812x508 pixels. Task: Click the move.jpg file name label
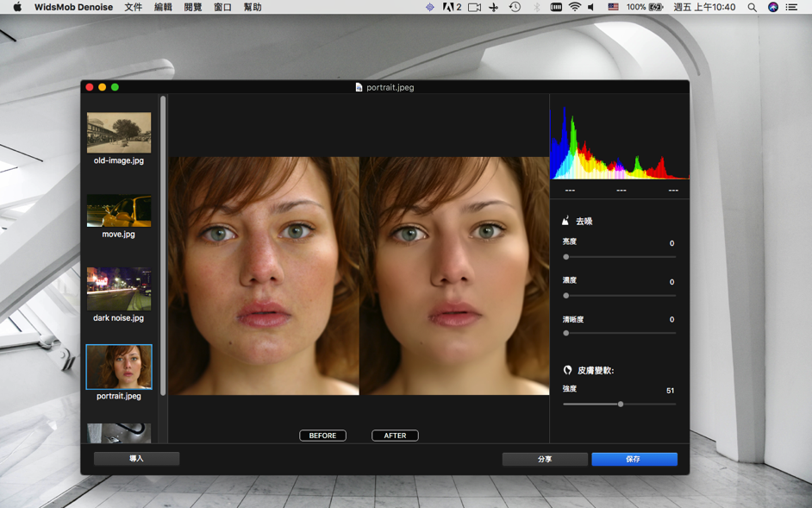pos(119,235)
